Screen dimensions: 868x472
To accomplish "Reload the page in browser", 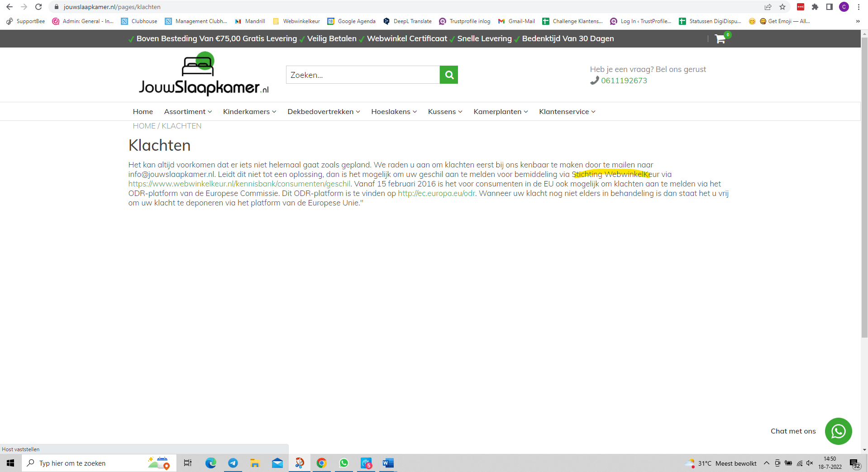I will pyautogui.click(x=38, y=7).
